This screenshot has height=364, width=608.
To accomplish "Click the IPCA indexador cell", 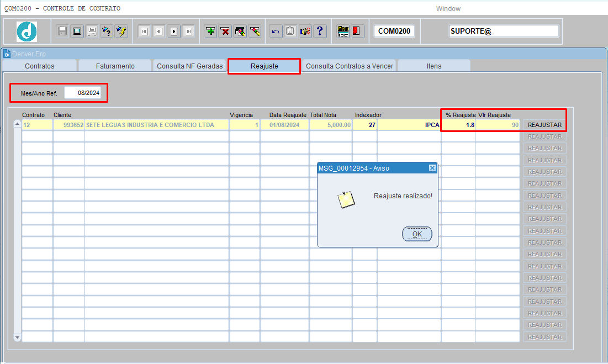I will [409, 125].
